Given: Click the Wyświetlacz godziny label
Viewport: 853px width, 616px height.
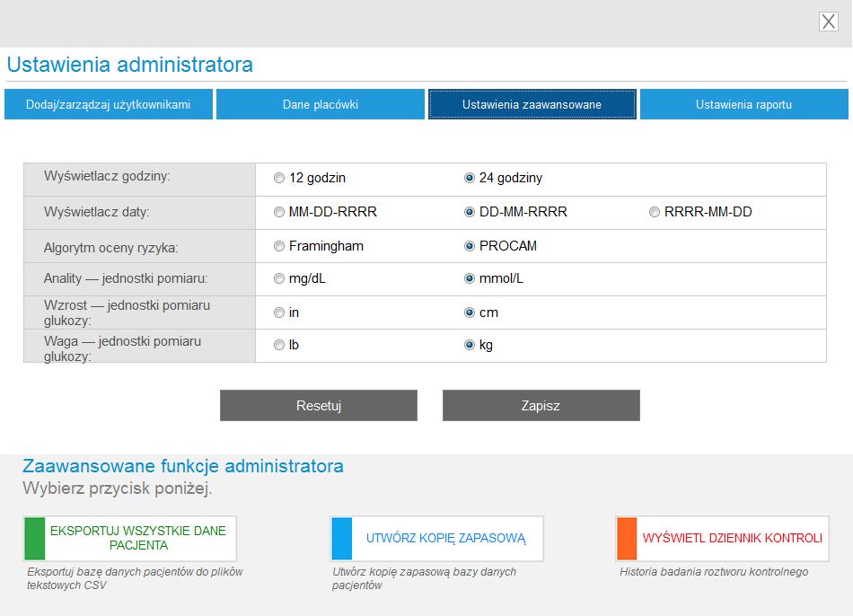Looking at the screenshot, I should coord(107,176).
